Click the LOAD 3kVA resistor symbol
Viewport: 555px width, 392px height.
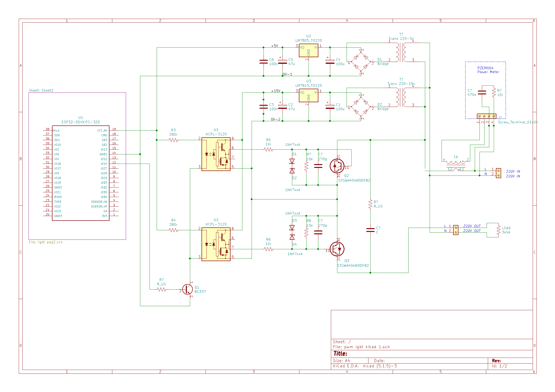pos(499,230)
